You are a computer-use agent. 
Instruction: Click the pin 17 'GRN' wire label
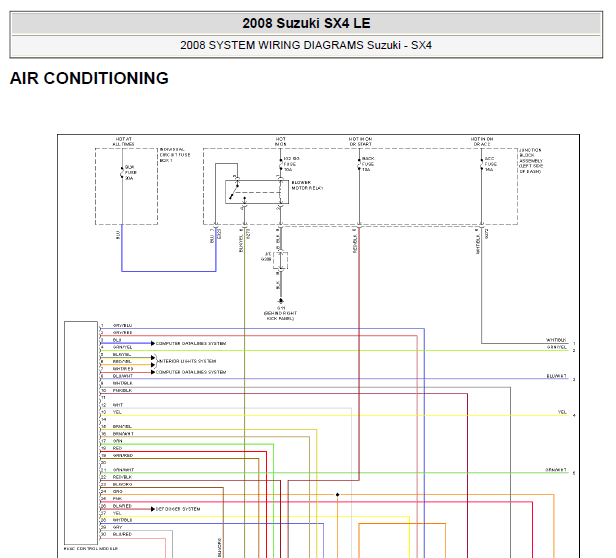(x=117, y=441)
